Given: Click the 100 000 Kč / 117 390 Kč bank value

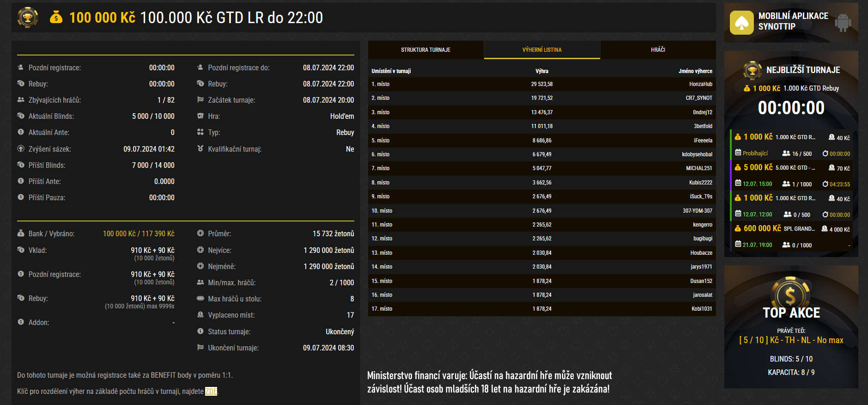Looking at the screenshot, I should tap(139, 233).
